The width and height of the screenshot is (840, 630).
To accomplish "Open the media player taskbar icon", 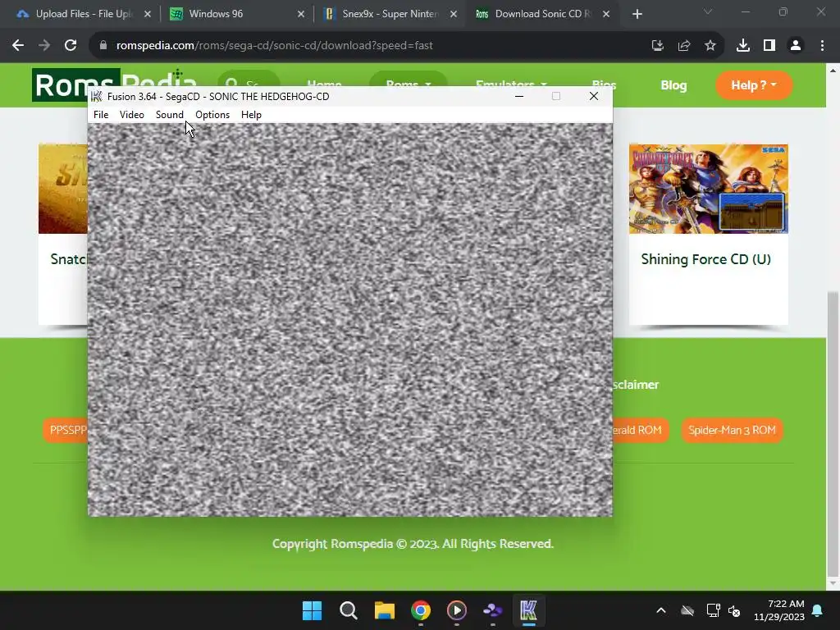I will [457, 610].
